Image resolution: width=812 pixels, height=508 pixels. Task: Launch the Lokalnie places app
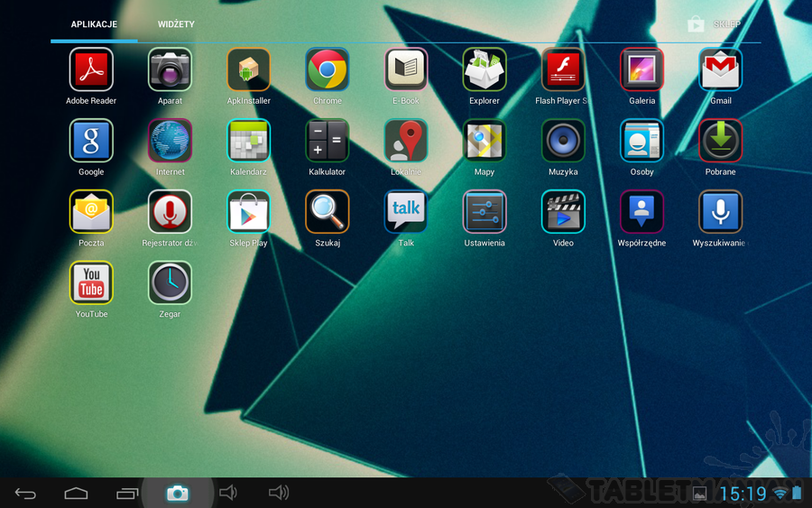point(406,141)
